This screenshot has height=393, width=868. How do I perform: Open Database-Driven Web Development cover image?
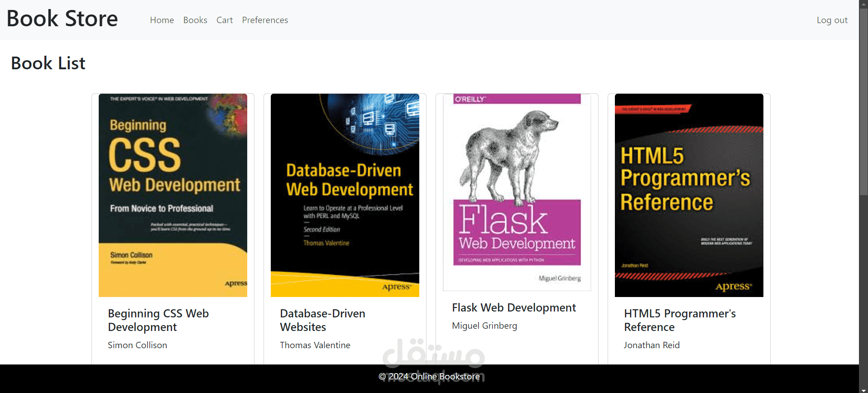[x=345, y=195]
